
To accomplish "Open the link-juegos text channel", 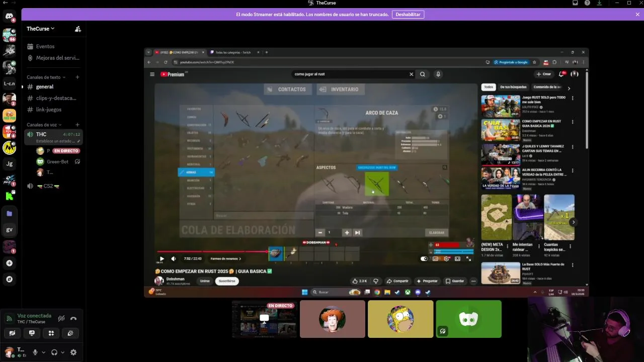I will (x=53, y=110).
